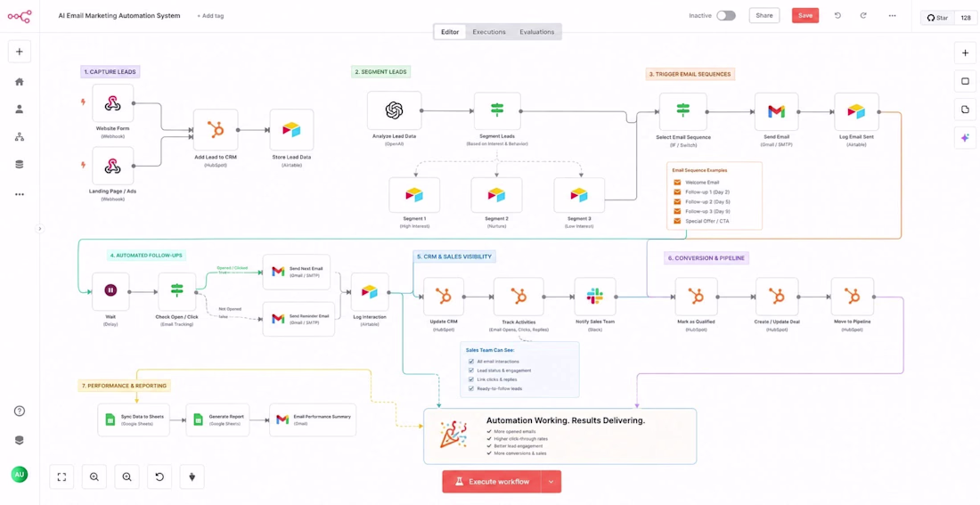Click the Share button
This screenshot has width=980, height=505.
(x=764, y=16)
